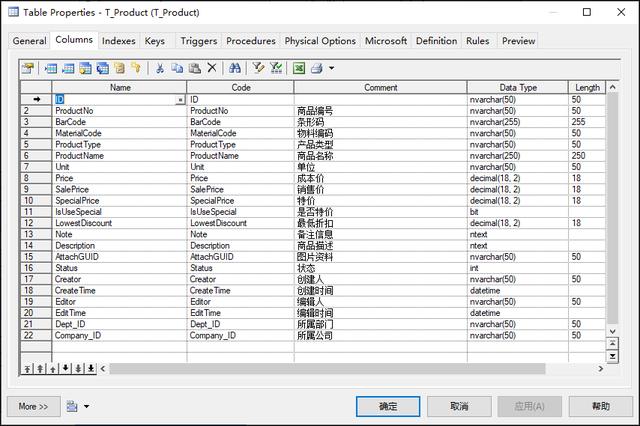Click the 帮助 help button
Viewport: 640px width, 426px height.
[601, 406]
